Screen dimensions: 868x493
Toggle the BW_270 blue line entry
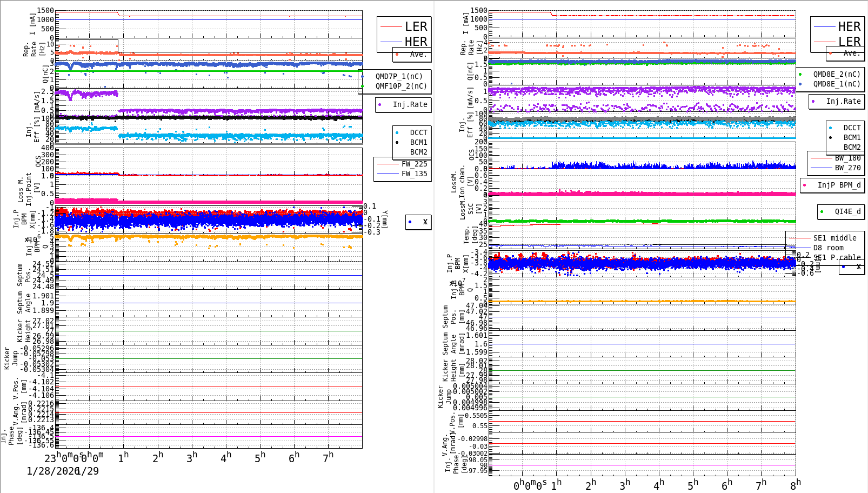click(x=820, y=168)
